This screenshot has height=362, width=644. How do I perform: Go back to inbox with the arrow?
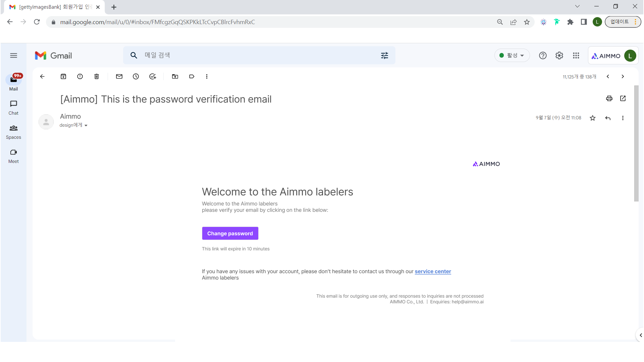(42, 76)
